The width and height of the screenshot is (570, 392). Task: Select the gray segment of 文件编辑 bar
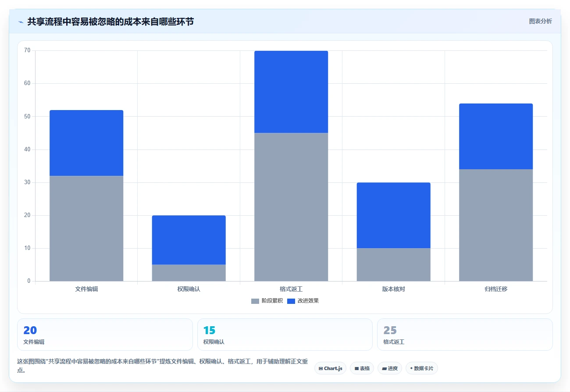[x=86, y=228]
